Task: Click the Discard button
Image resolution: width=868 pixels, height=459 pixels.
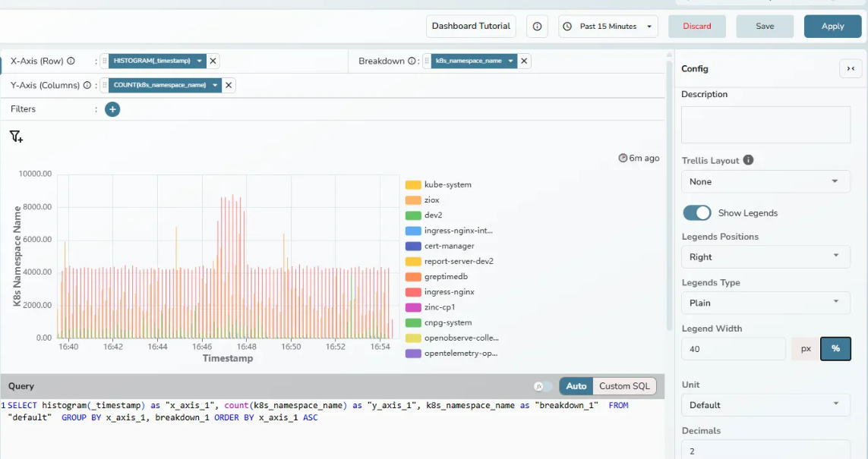Action: click(x=696, y=27)
